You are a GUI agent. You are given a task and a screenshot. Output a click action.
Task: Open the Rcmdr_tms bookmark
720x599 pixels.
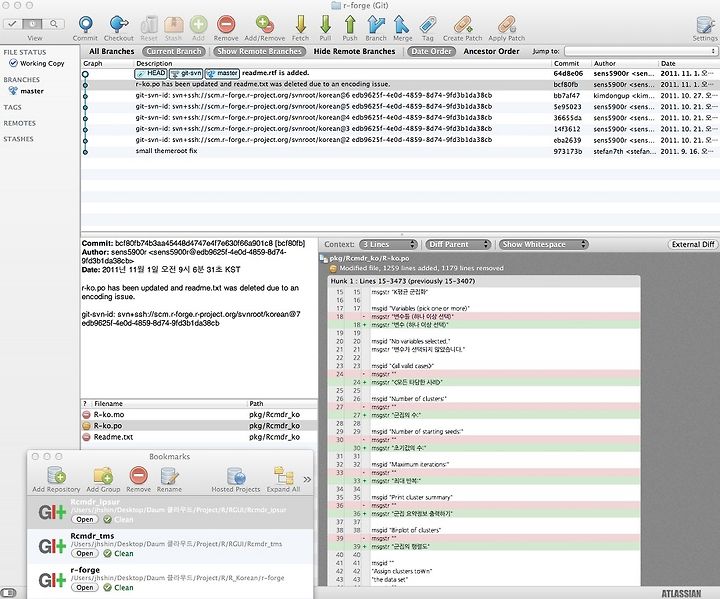coord(84,553)
